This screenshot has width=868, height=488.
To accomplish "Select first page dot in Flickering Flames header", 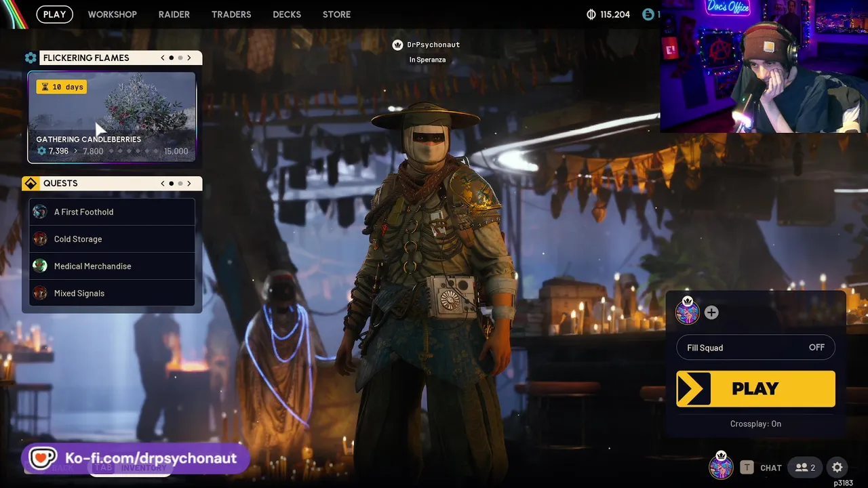I will coord(172,58).
